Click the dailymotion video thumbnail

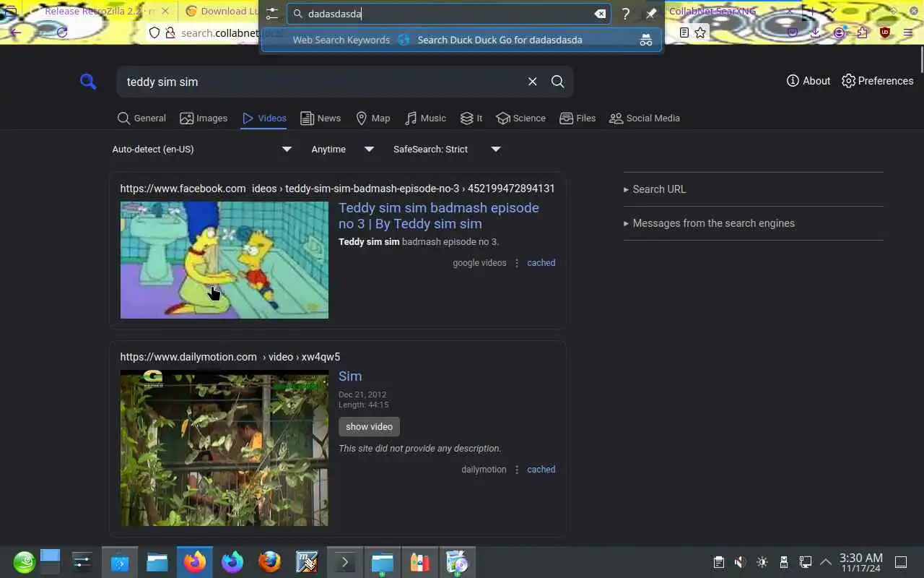pyautogui.click(x=225, y=448)
